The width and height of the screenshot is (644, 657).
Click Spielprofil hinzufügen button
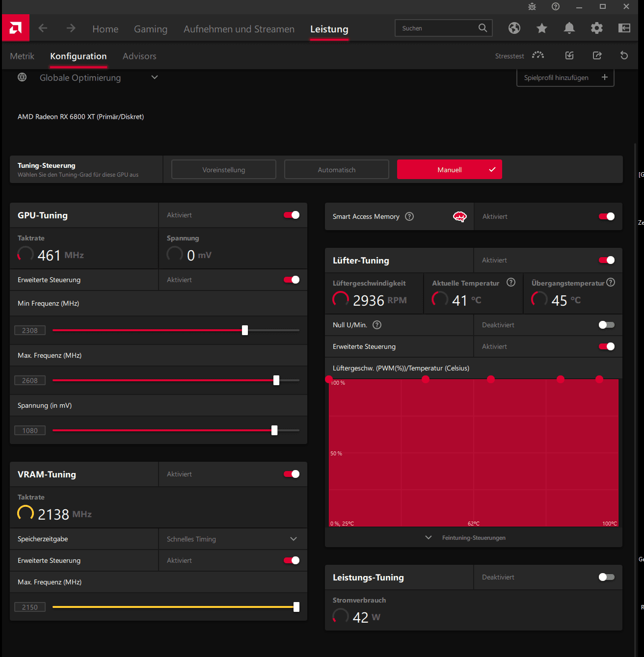coord(565,78)
